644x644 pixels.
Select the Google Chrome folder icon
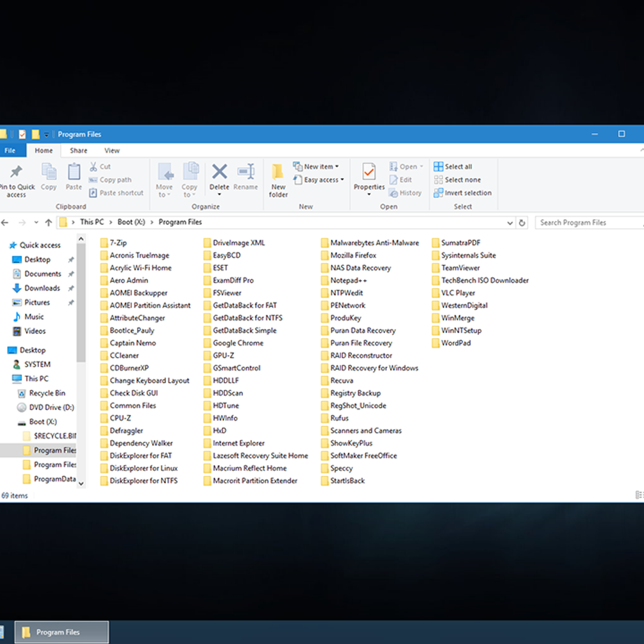[207, 343]
